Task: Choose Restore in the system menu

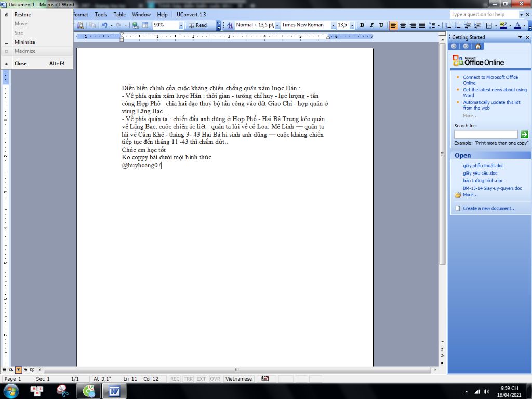Action: click(37, 14)
